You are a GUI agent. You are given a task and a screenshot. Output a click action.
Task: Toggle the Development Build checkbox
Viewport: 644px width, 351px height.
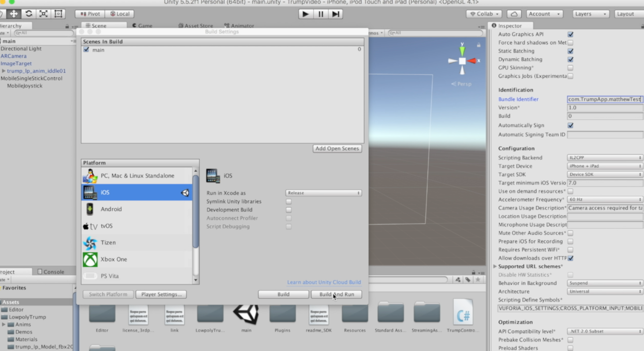pos(289,210)
